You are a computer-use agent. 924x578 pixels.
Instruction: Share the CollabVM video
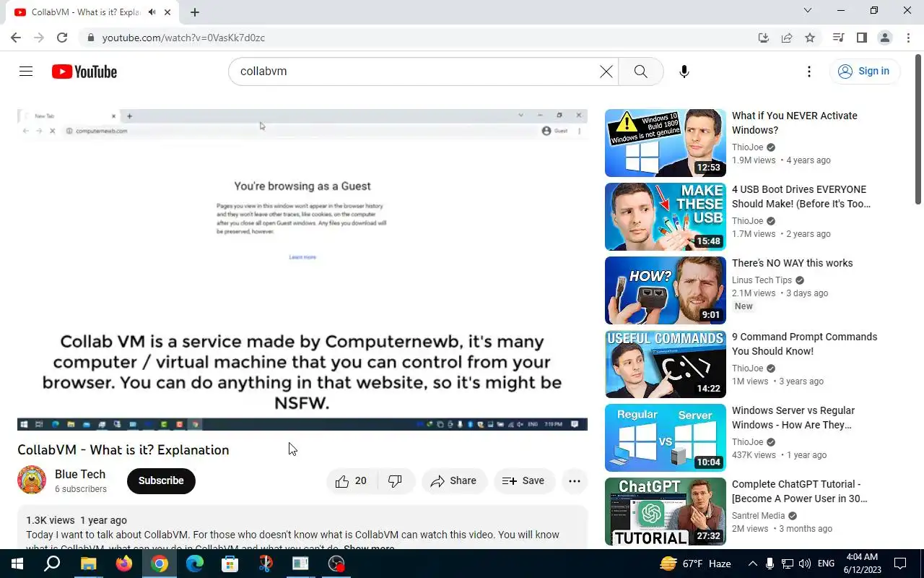453,481
